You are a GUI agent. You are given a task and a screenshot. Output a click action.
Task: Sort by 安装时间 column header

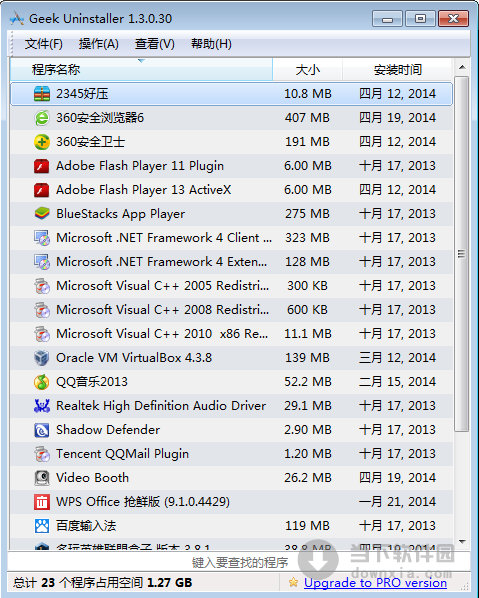pyautogui.click(x=398, y=69)
